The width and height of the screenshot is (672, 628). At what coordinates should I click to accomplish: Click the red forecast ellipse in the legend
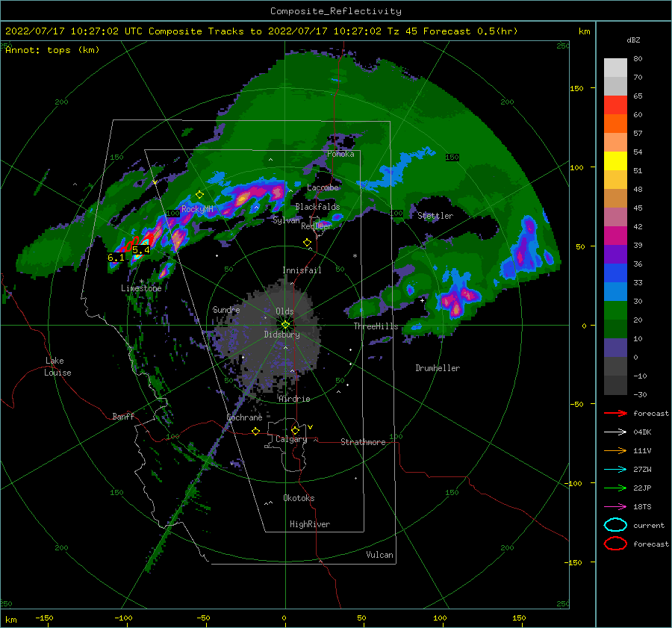[x=615, y=544]
